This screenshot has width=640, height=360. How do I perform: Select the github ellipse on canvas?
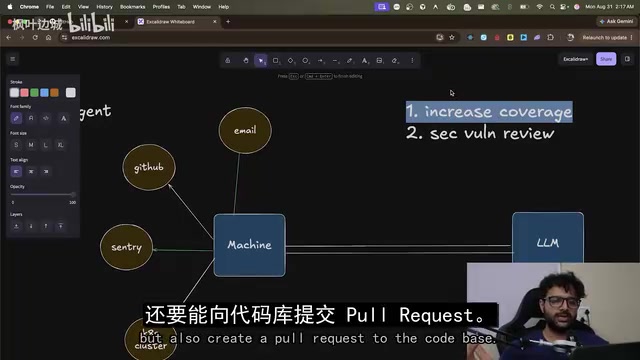pos(149,167)
